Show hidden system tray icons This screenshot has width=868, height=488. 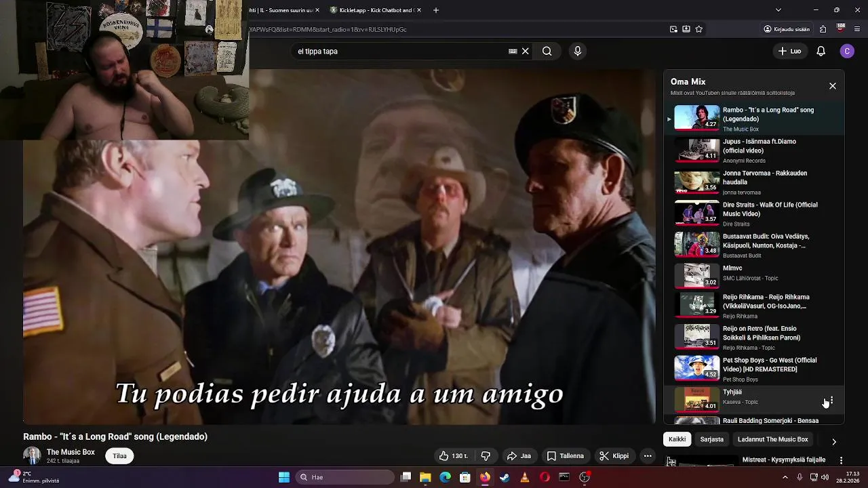click(785, 477)
